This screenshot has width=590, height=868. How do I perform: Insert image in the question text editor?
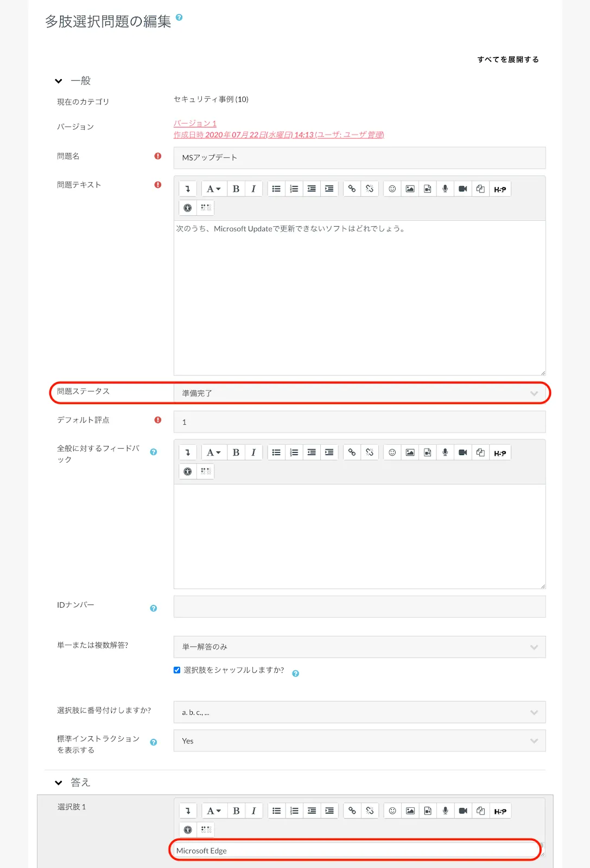point(410,189)
